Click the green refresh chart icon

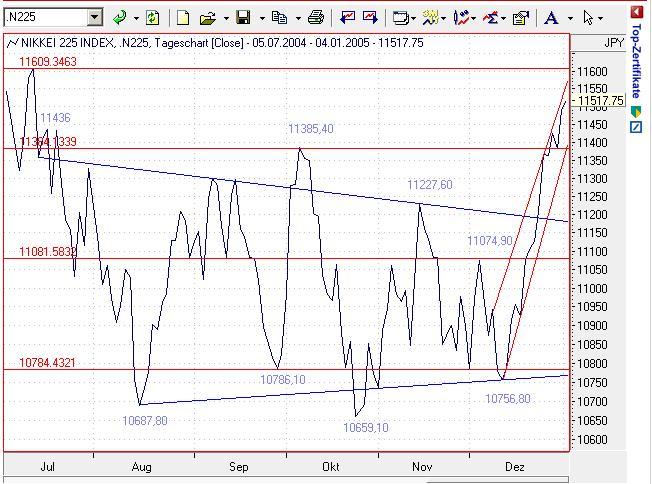(153, 17)
